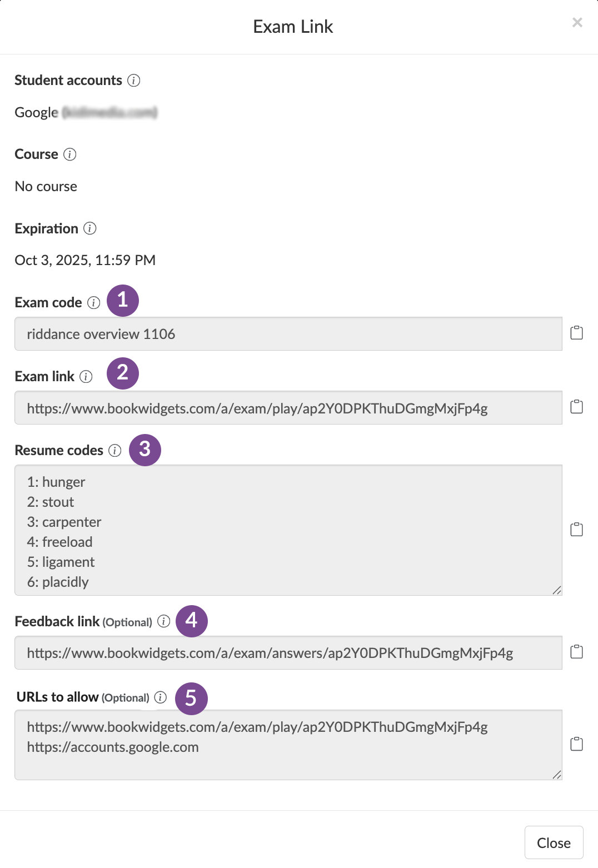Show info about URLs to allow

[160, 698]
